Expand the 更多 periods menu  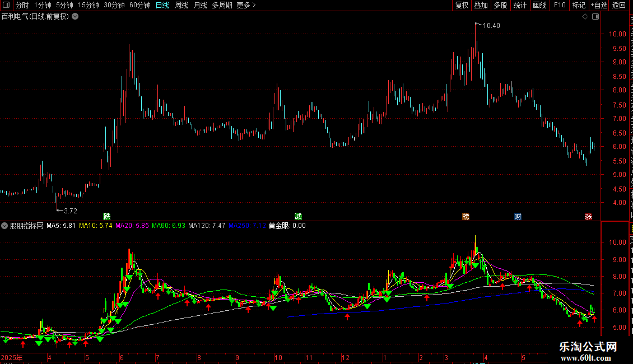pos(246,5)
